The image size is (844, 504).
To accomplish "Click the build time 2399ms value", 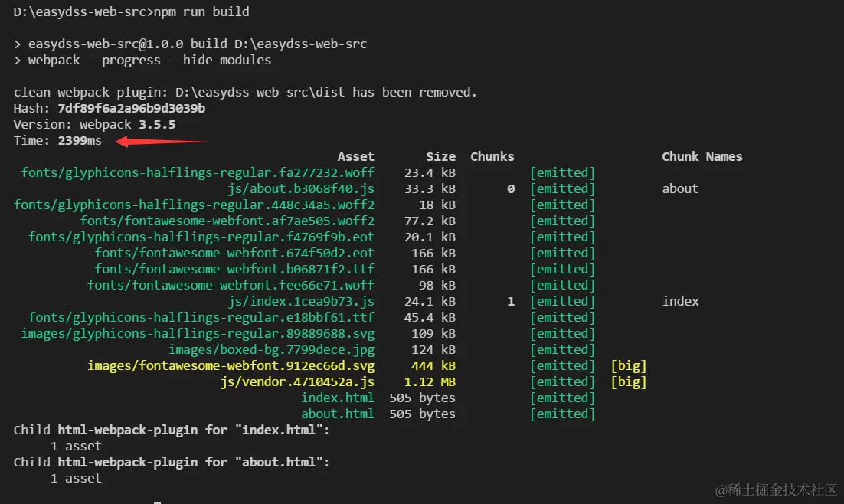I will 80,140.
